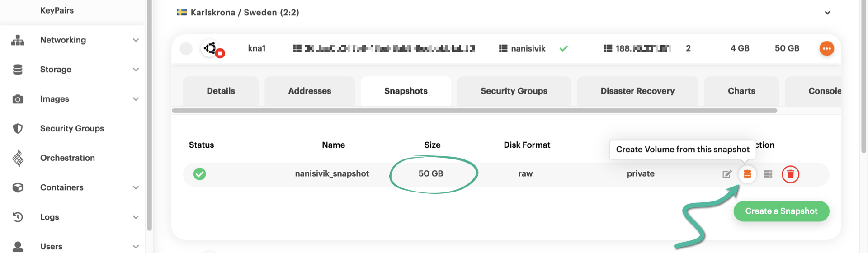Click the green snapshot status checkmark
Screen dimensions: 868x253
(x=199, y=174)
